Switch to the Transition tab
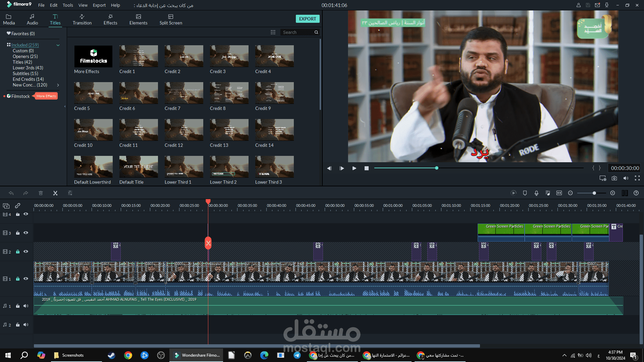This screenshot has width=644, height=362. point(82,19)
